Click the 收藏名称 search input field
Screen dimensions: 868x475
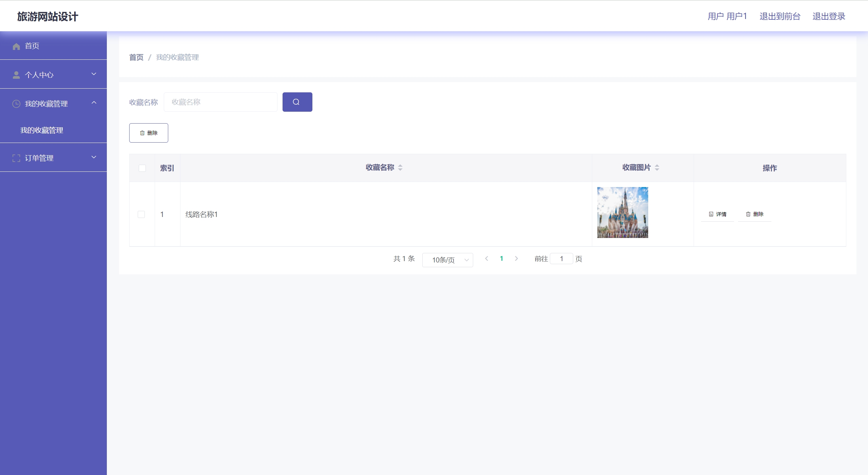tap(220, 102)
